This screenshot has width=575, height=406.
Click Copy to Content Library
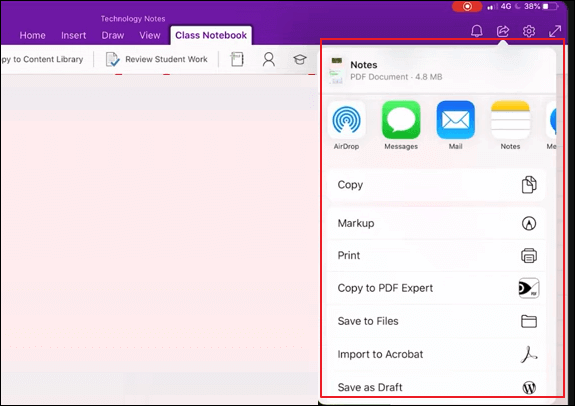pos(42,59)
